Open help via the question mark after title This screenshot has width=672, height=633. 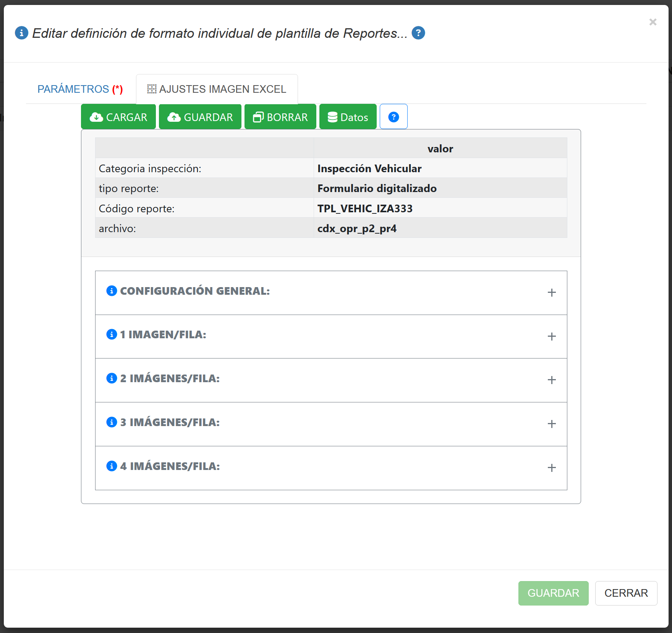coord(418,33)
